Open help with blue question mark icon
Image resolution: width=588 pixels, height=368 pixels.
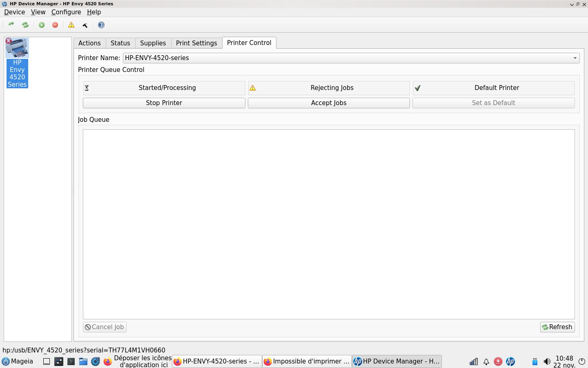point(101,25)
